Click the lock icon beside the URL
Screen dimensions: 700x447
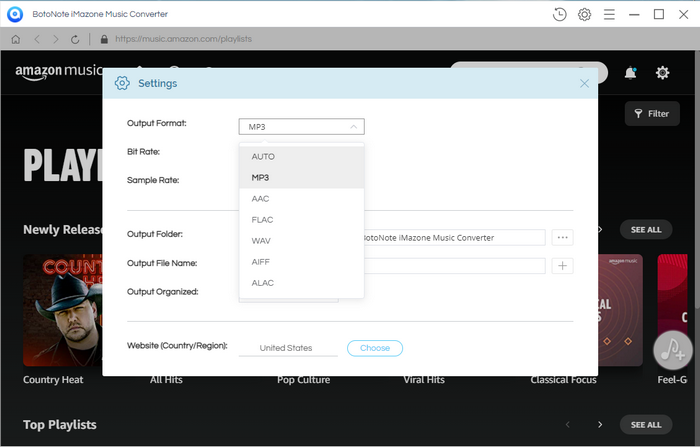(x=104, y=39)
